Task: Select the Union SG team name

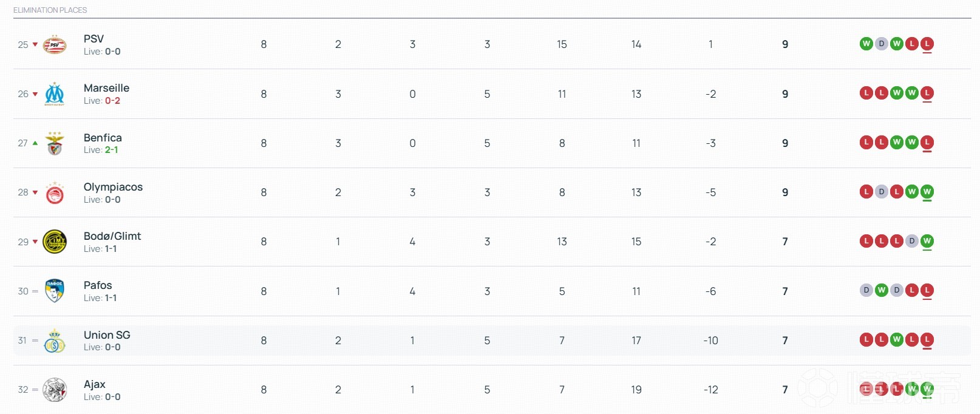Action: [x=107, y=335]
